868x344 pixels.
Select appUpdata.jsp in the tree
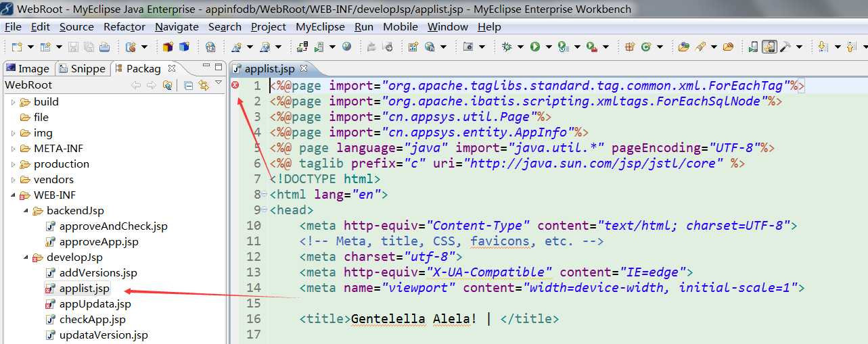(95, 304)
